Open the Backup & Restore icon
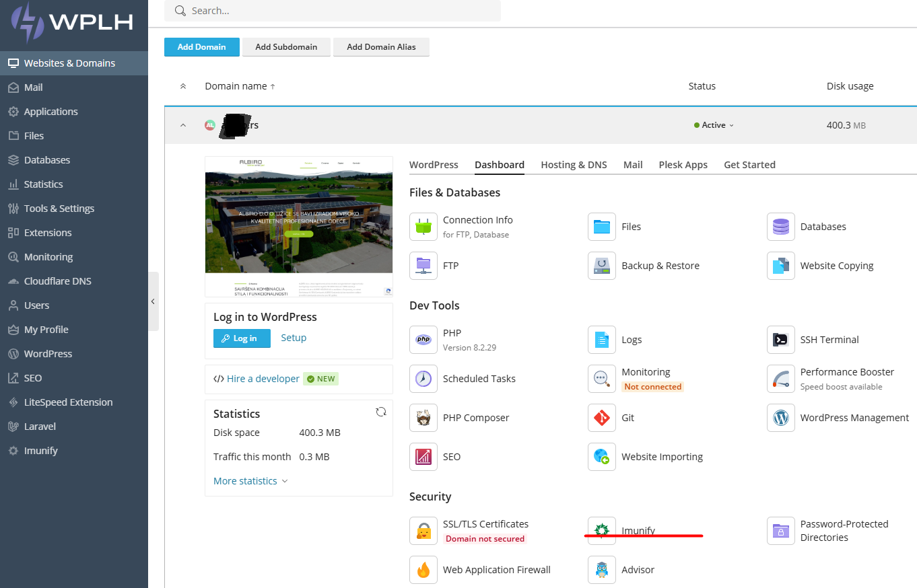917x588 pixels. 602,266
